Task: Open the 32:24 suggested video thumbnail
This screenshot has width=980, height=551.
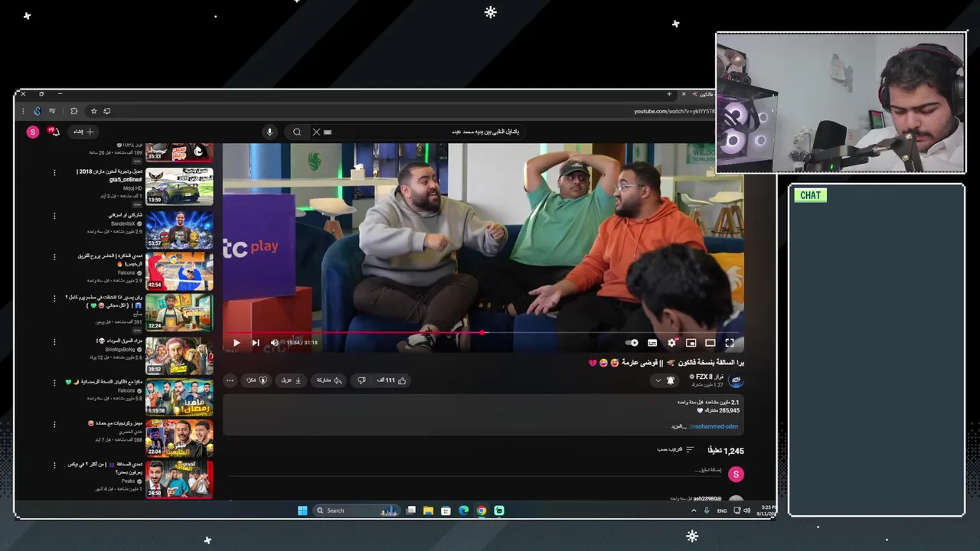Action: pos(179,312)
